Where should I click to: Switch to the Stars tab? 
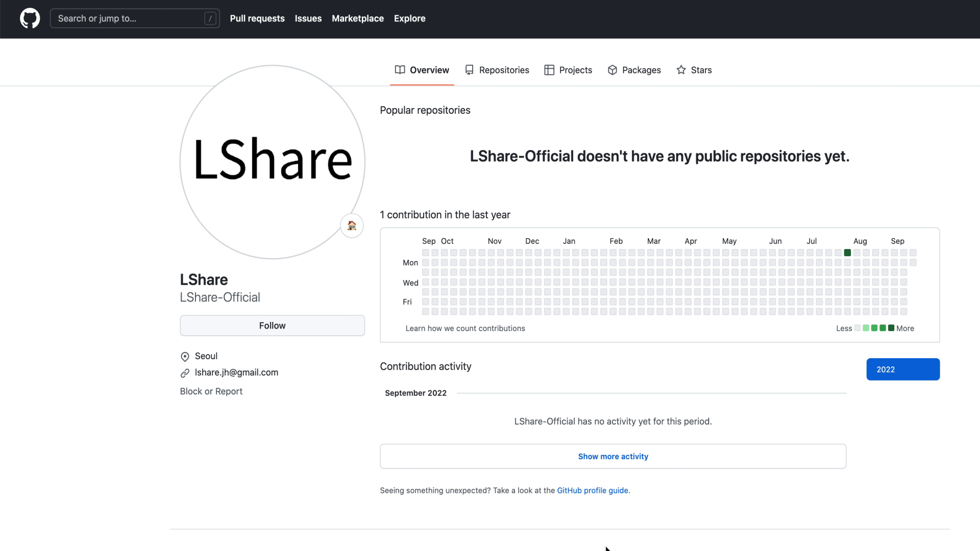[x=694, y=70]
